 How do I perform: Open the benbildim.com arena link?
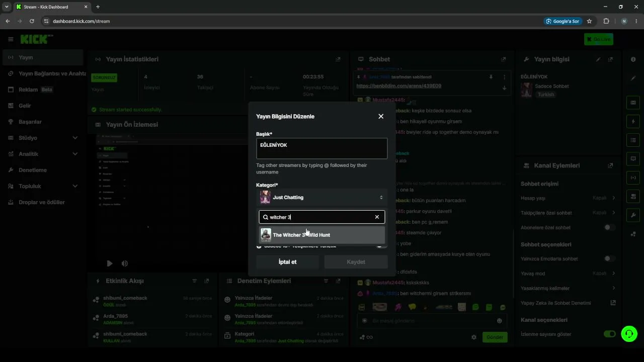point(398,86)
